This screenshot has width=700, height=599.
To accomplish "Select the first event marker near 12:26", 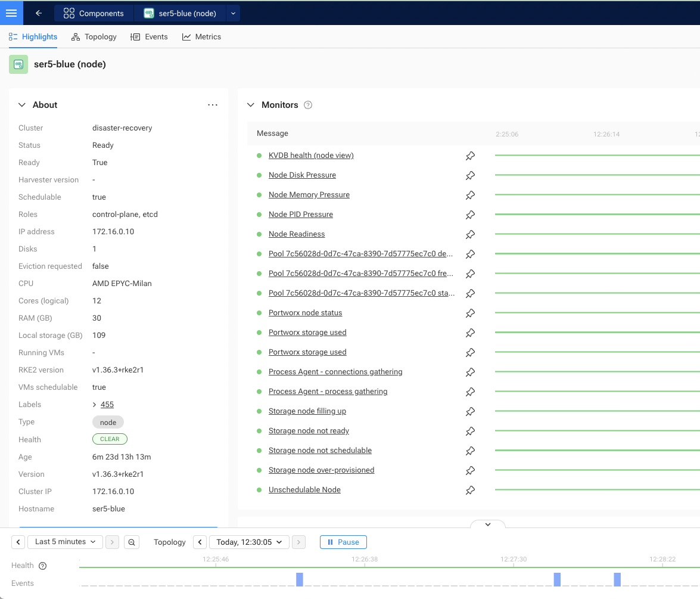I will coord(300,579).
